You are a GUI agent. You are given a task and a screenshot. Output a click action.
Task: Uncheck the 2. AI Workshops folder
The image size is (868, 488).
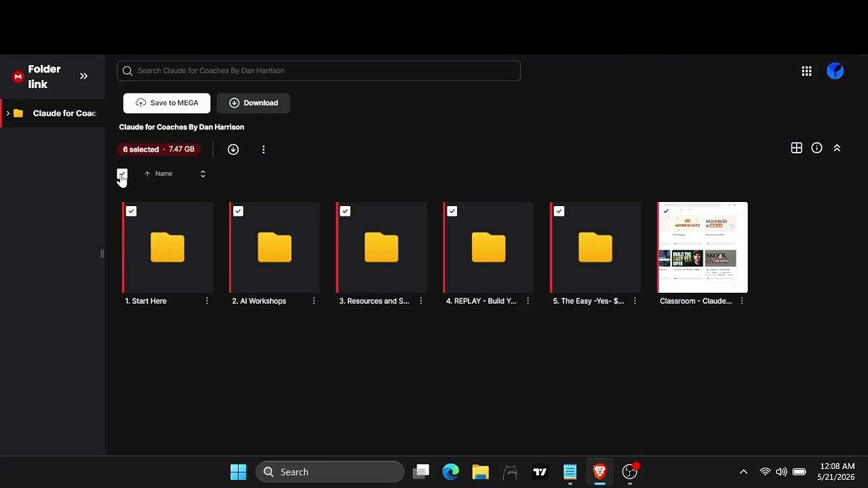point(238,211)
